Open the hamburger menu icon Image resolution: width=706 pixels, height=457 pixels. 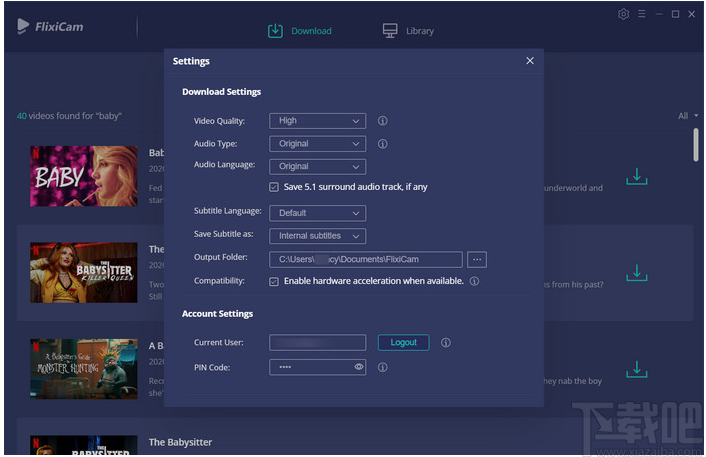pyautogui.click(x=642, y=14)
